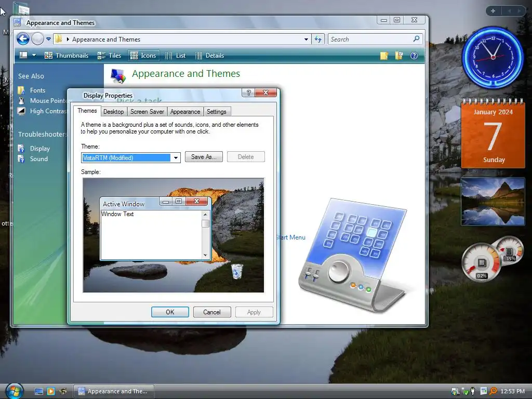Expand the address bar history dropdown
Screen dimensions: 532x399
tap(306, 39)
